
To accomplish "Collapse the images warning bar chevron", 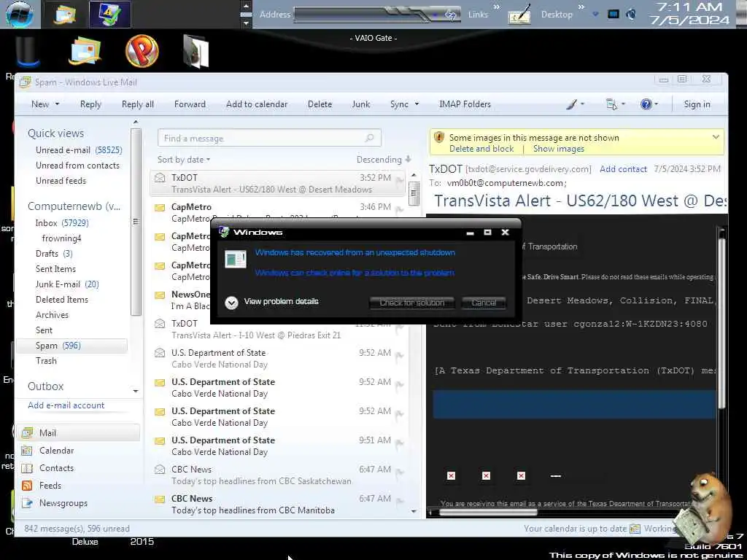I will tap(716, 137).
